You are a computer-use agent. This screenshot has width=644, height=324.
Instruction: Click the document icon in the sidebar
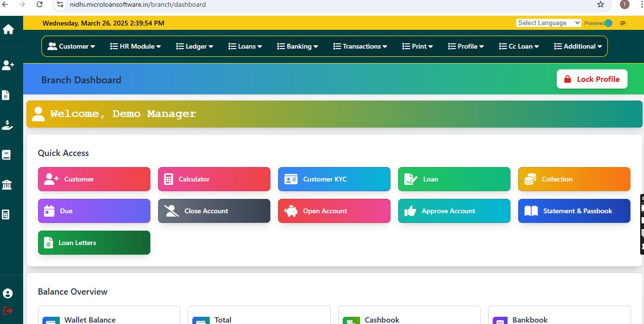point(6,95)
